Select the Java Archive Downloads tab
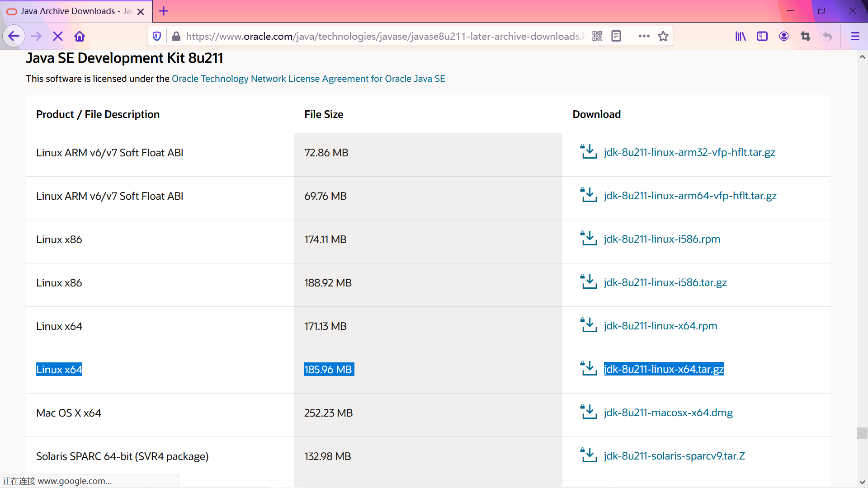The height and width of the screenshot is (488, 868). (x=68, y=11)
